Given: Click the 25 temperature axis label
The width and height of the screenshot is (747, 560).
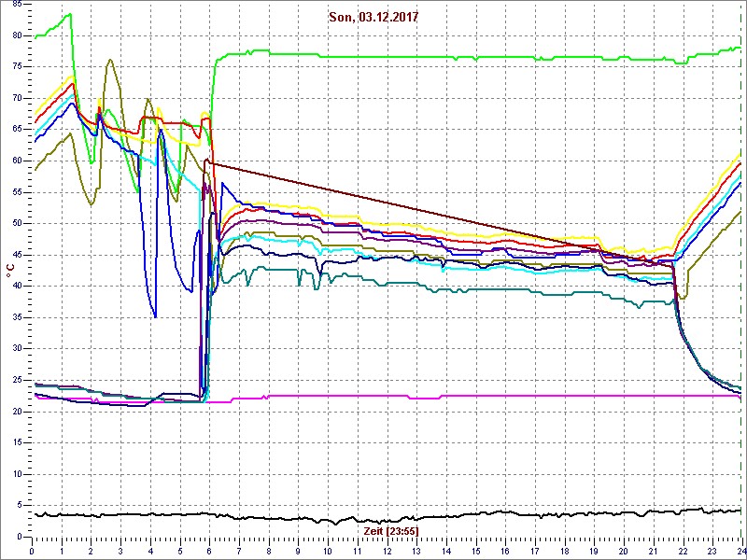Looking at the screenshot, I should pos(17,381).
